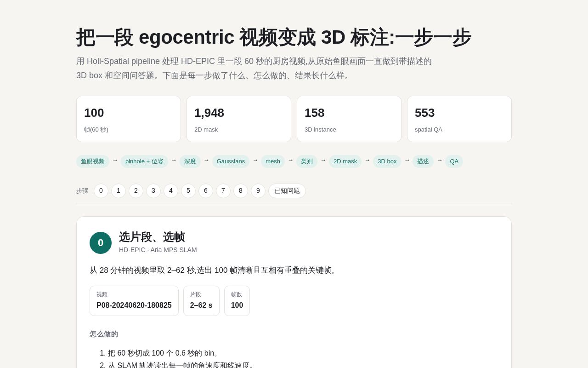
Task: Jump to step 0 in step navigation
Action: pos(101,191)
